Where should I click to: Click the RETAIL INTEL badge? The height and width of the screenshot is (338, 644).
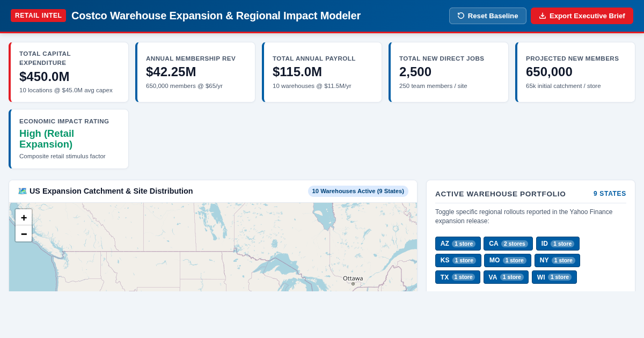38,16
